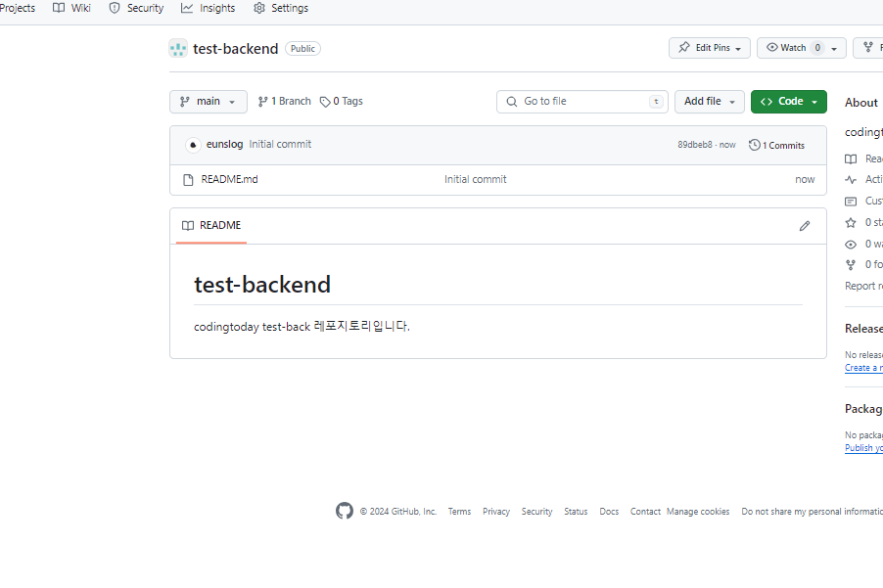Viewport: 883px width, 588px height.
Task: Click the test-backend repository name link
Action: pyautogui.click(x=235, y=49)
